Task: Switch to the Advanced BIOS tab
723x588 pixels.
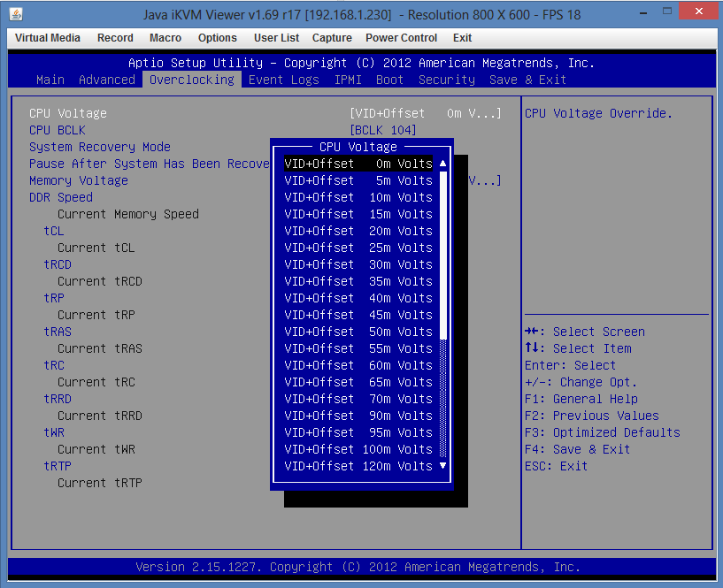Action: pos(107,80)
